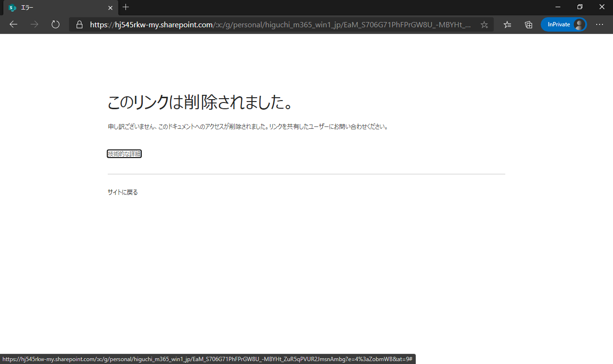Reload the page with the refresh icon
Screen dimensions: 613x364
point(56,24)
